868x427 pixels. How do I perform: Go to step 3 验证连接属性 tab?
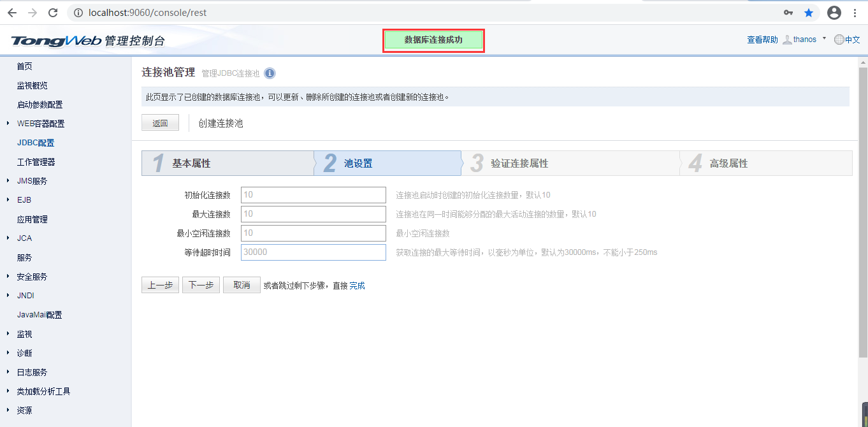pyautogui.click(x=570, y=163)
